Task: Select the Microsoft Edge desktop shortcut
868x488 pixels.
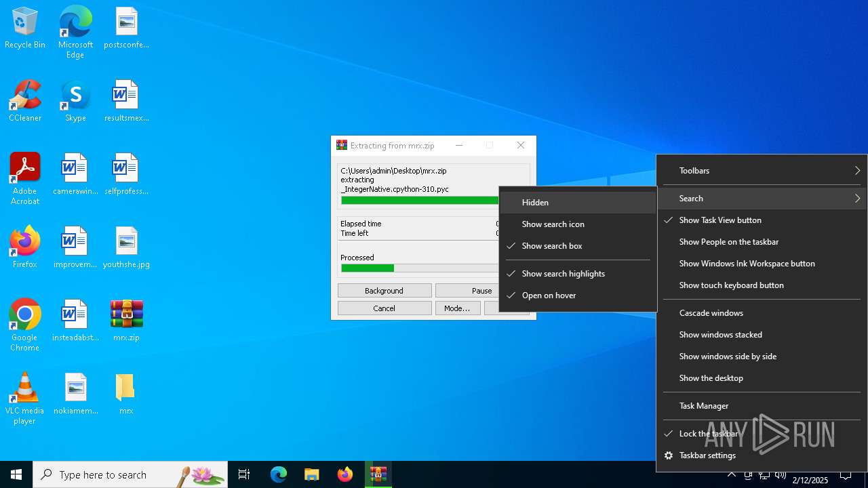Action: click(x=75, y=33)
